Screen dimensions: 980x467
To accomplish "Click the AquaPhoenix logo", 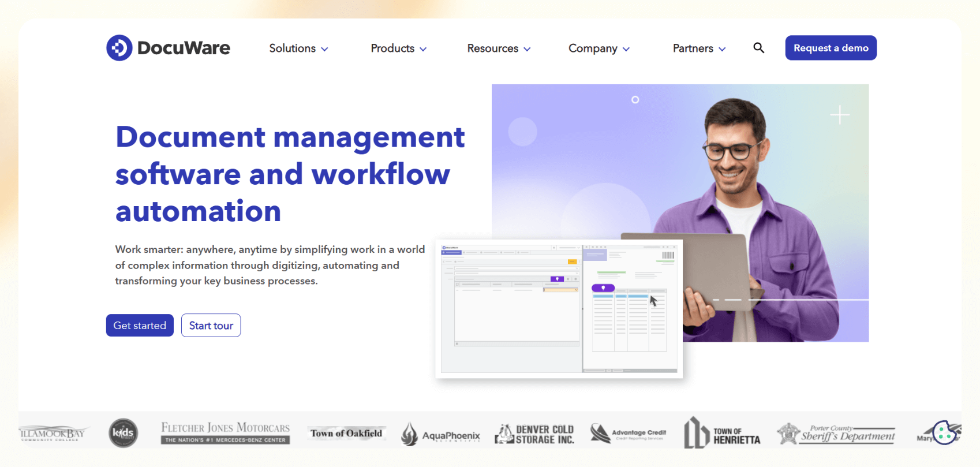I will tap(440, 434).
